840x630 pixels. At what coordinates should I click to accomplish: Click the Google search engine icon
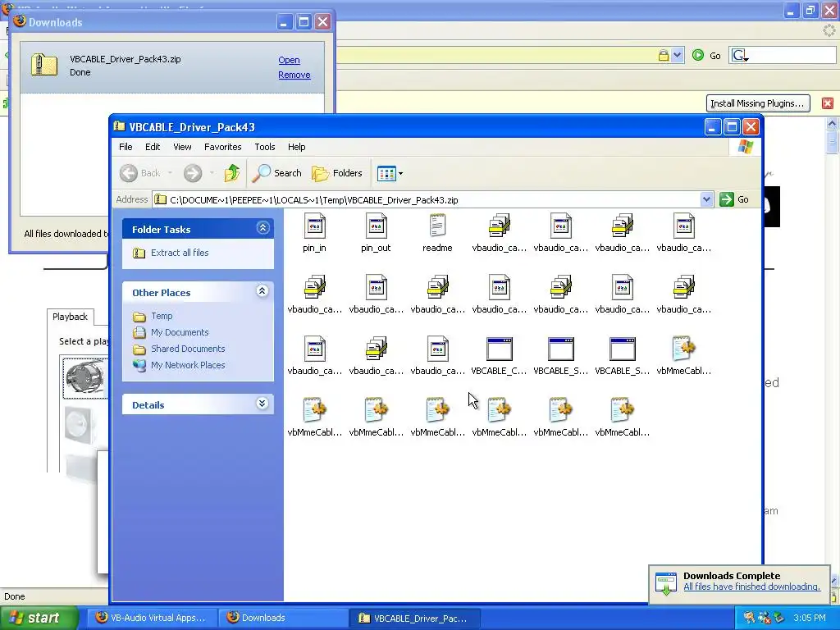[x=741, y=55]
